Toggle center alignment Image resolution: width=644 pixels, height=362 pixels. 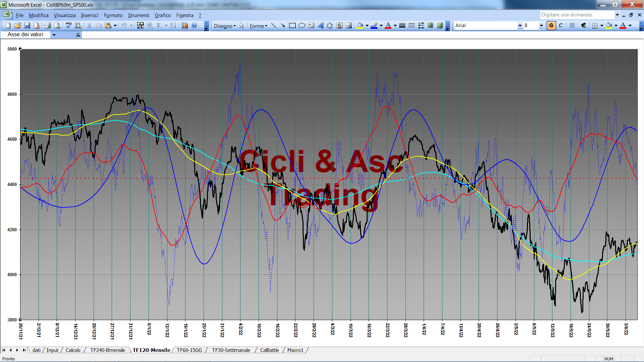click(572, 25)
